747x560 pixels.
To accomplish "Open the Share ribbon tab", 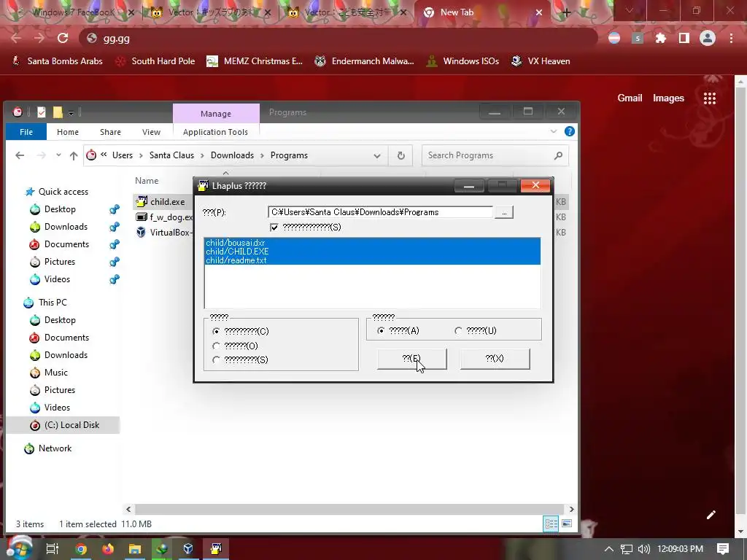I will coord(110,132).
